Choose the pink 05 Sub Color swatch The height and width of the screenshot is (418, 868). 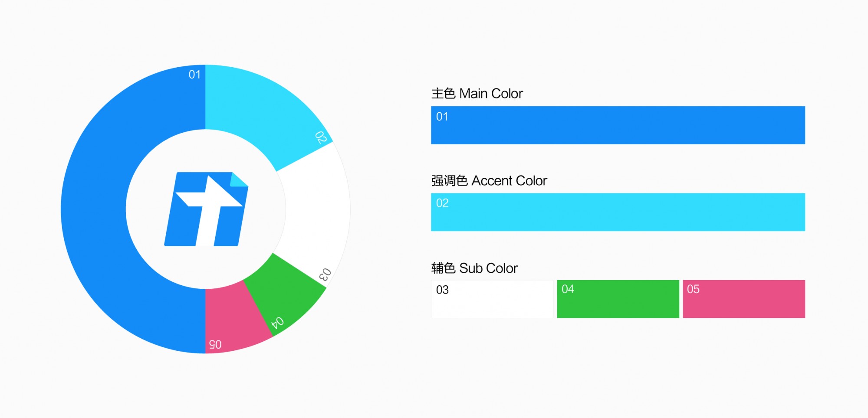click(743, 299)
